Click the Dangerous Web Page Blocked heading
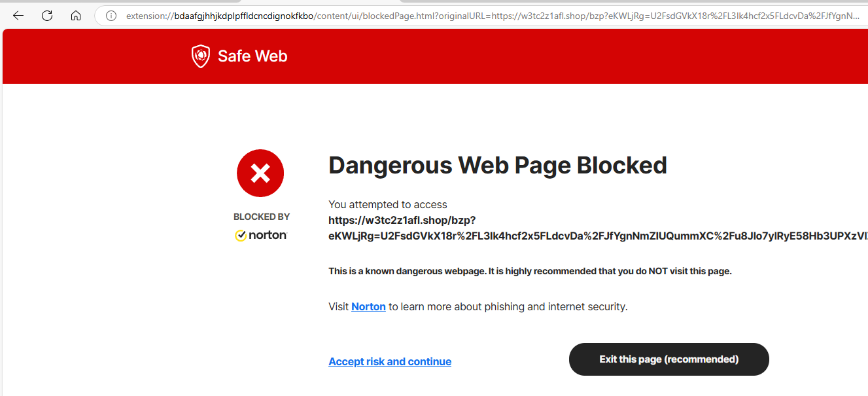 [498, 166]
